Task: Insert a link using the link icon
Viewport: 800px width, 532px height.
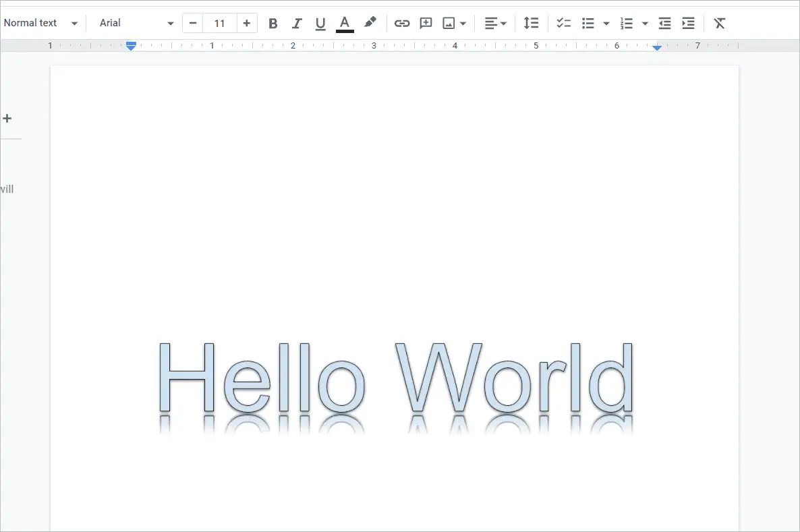Action: (x=402, y=23)
